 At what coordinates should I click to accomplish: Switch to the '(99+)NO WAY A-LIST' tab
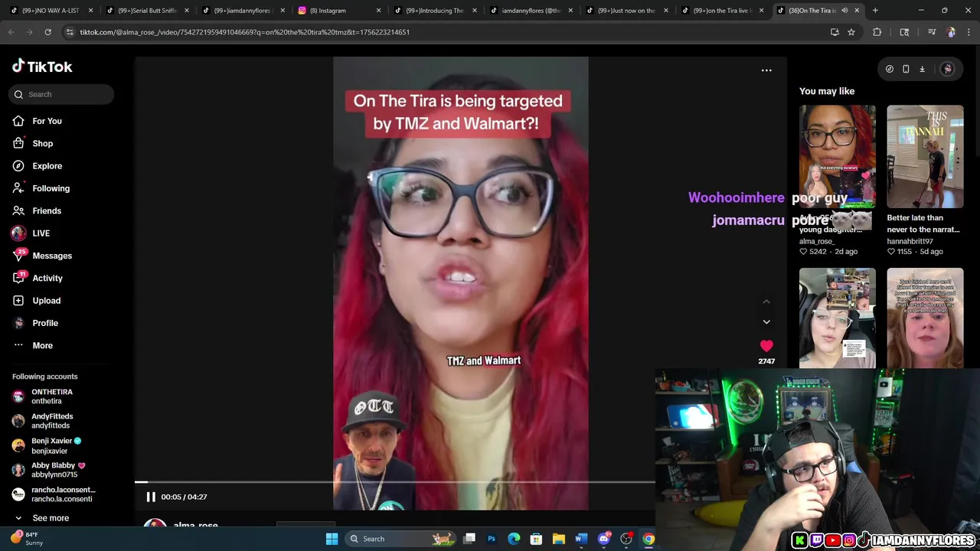tap(51, 11)
